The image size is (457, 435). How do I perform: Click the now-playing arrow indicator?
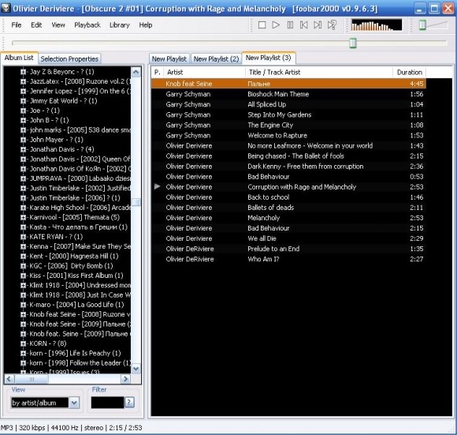click(x=157, y=187)
